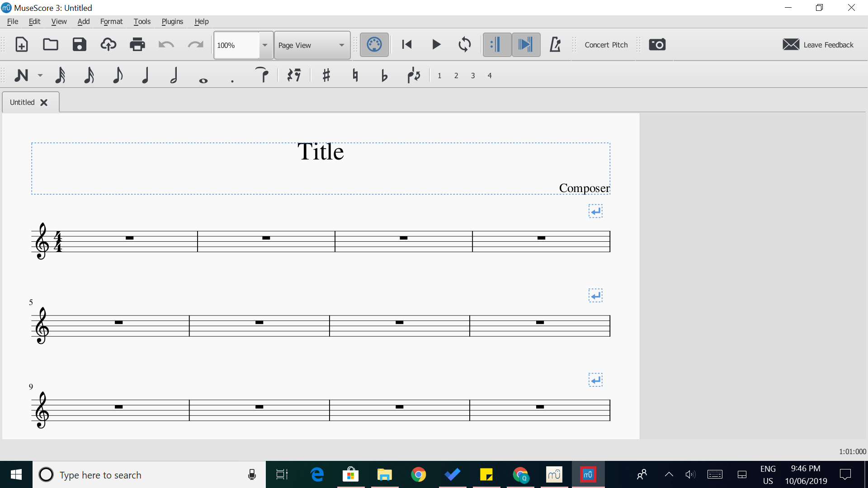Click the sharp accidental icon
This screenshot has width=868, height=488.
click(325, 74)
